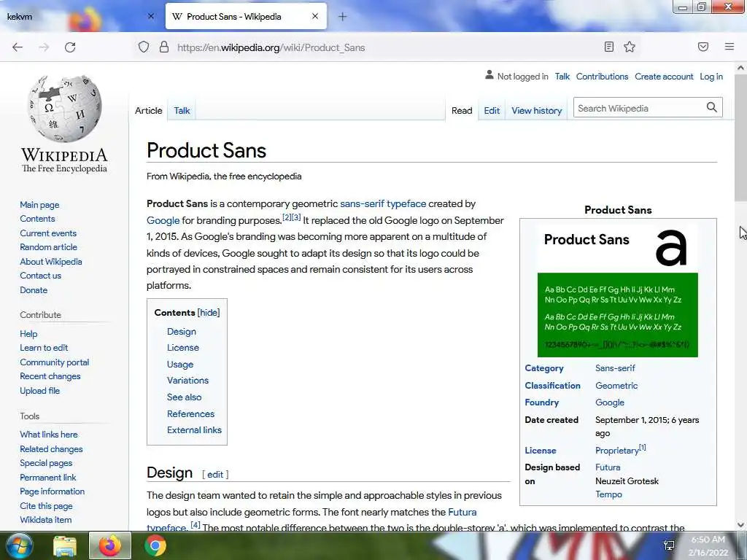Open the article Talk tab
Image resolution: width=747 pixels, height=560 pixels.
[x=182, y=111]
